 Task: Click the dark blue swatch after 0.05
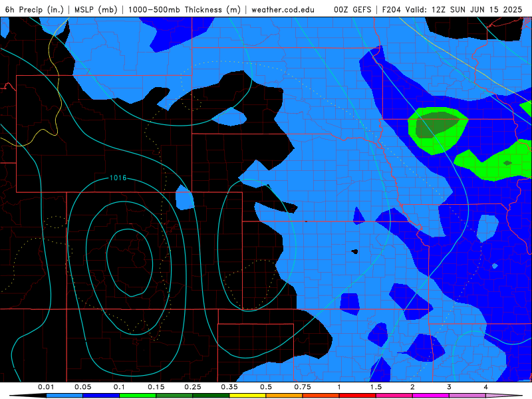[101, 396]
